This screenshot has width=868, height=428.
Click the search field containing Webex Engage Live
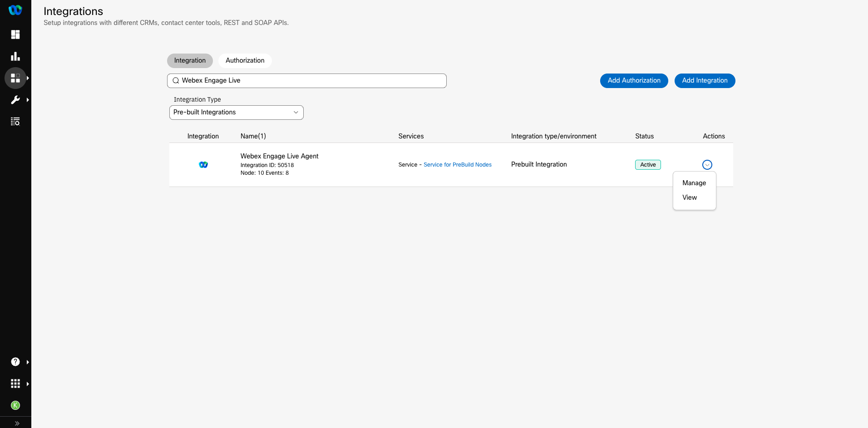(307, 81)
